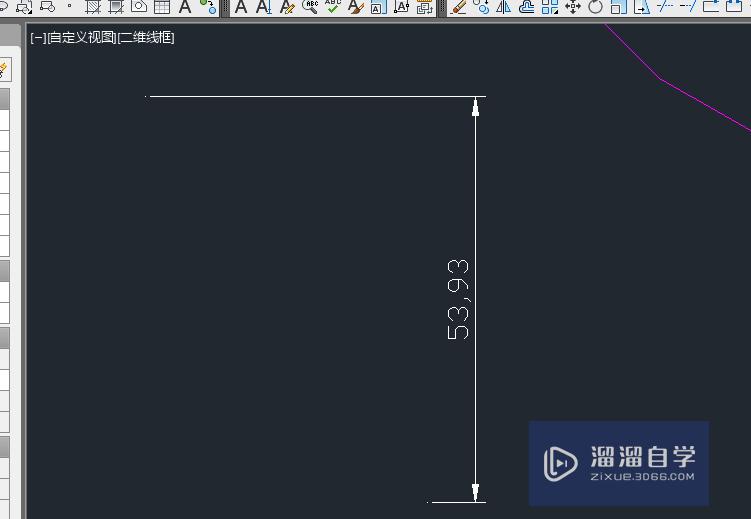Open the 自定义视图 view controls menu
The width and height of the screenshot is (751, 519).
pos(82,37)
